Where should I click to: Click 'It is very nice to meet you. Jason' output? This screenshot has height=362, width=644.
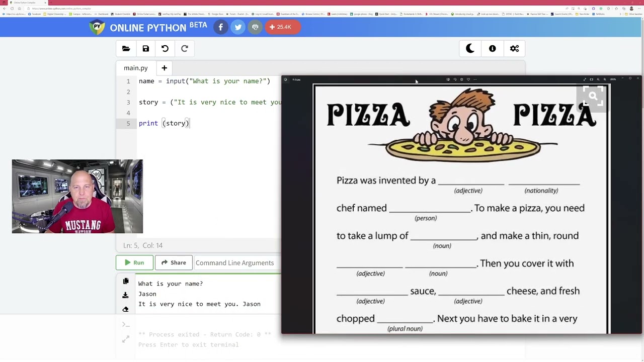199,304
